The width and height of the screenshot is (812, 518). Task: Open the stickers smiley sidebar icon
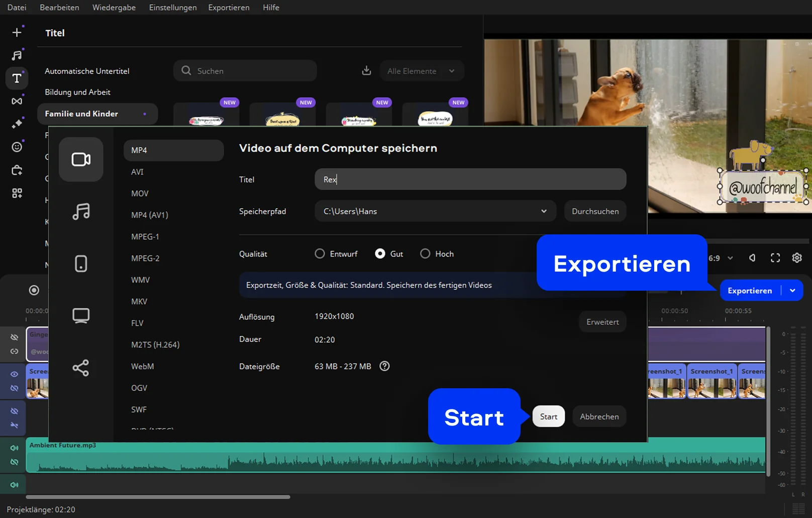(17, 147)
